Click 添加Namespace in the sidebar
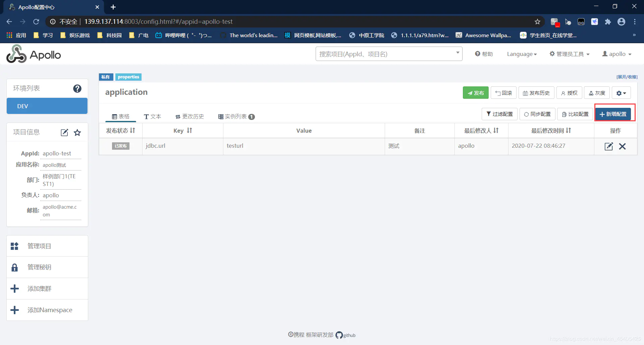 point(47,310)
